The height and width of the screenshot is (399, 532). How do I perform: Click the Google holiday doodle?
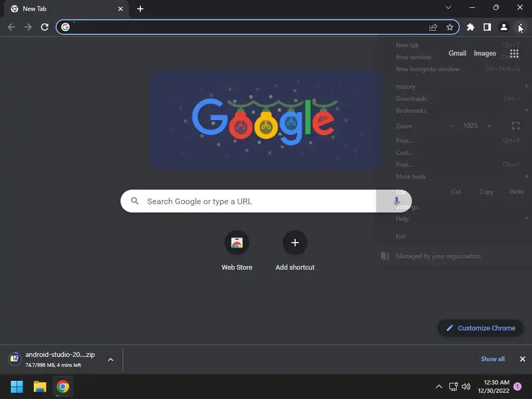(x=265, y=120)
